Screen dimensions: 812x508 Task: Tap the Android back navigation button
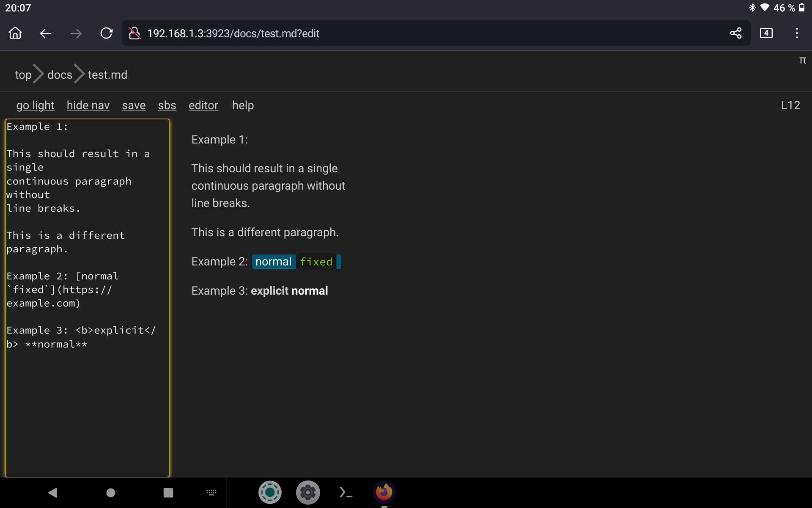point(53,492)
